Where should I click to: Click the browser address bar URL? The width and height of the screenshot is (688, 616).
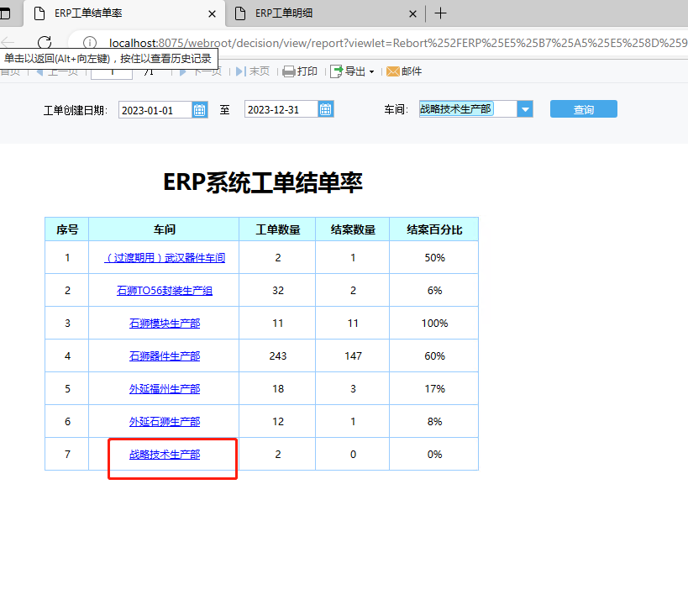[x=397, y=43]
